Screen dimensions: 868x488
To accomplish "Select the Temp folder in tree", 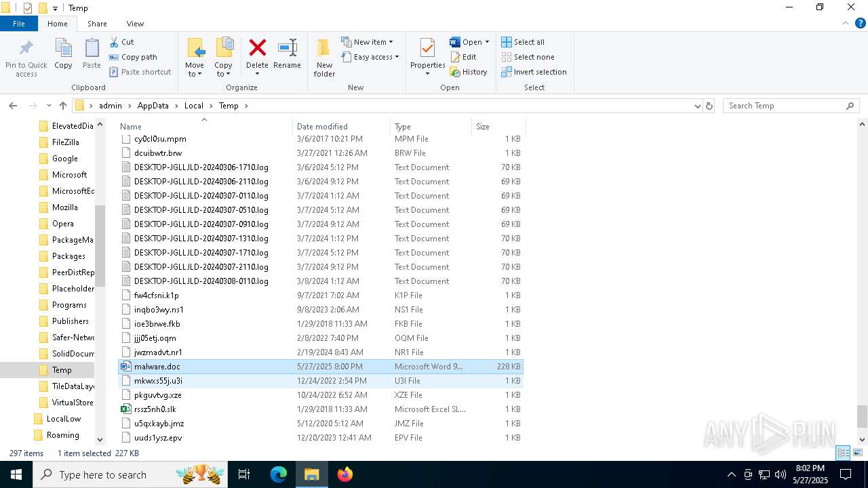I will pyautogui.click(x=61, y=370).
